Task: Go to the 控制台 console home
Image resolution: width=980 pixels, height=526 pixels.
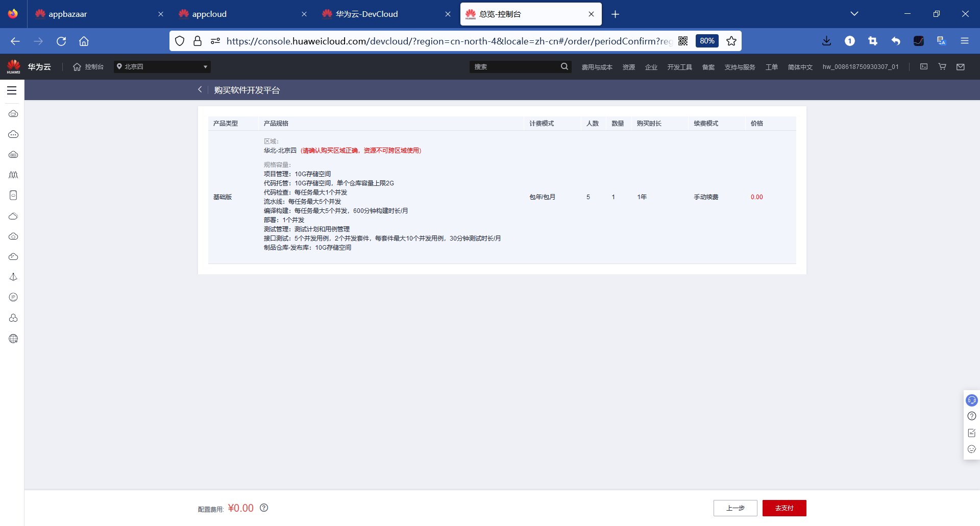Action: click(88, 67)
